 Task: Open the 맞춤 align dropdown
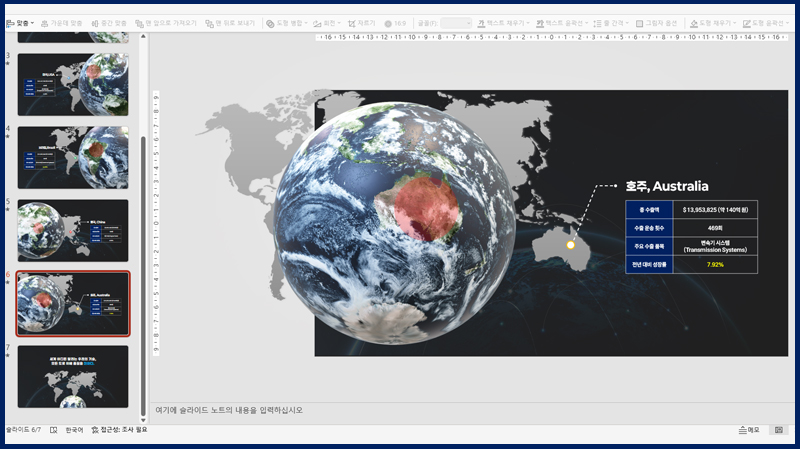tap(20, 23)
